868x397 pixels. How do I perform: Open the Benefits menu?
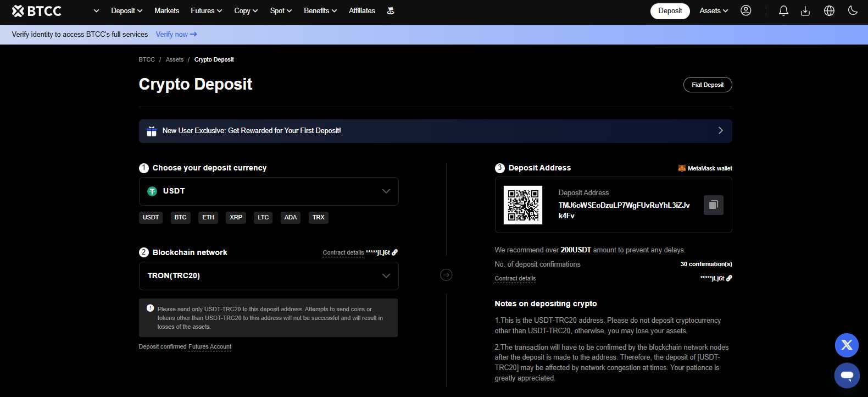point(320,10)
